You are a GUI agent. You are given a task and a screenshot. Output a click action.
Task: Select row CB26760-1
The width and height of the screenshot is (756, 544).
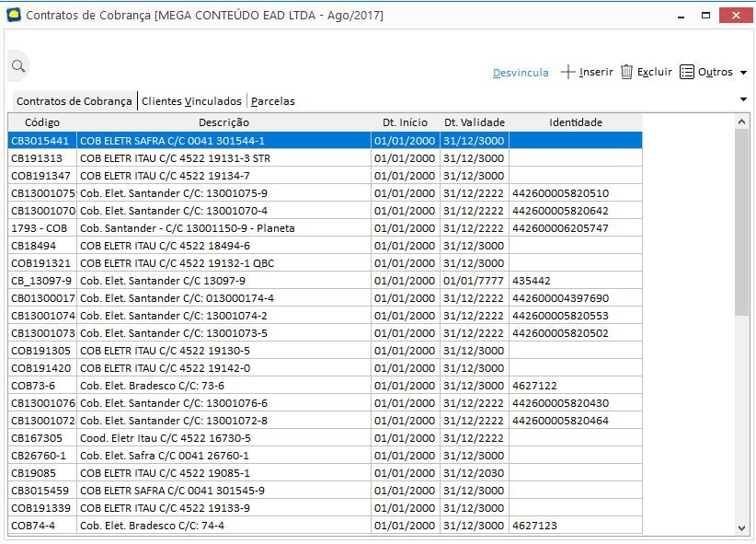pyautogui.click(x=325, y=456)
